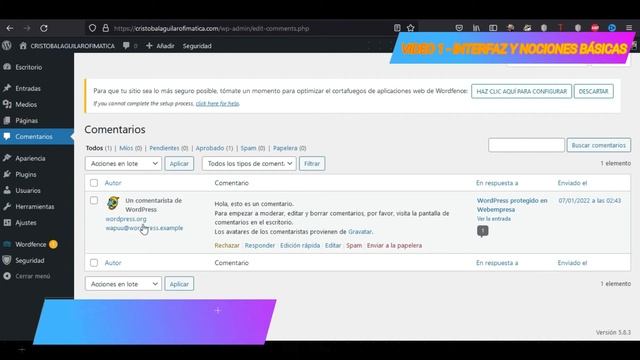Open Seguridad in the admin bar

[x=197, y=46]
